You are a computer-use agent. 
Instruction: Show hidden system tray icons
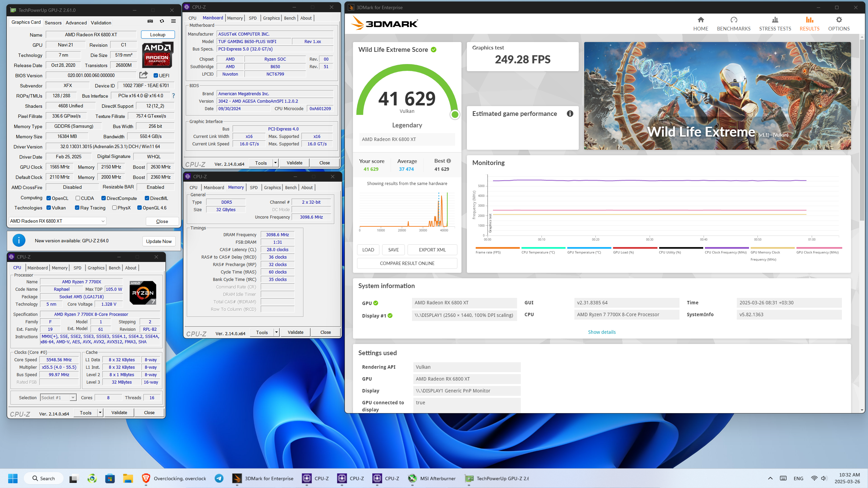click(x=770, y=479)
